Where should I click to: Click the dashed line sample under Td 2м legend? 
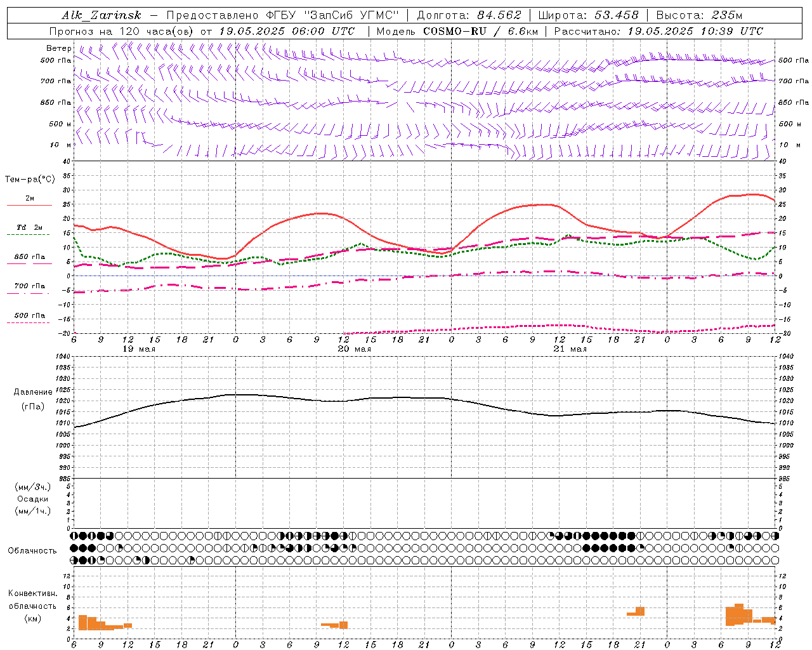pos(28,234)
